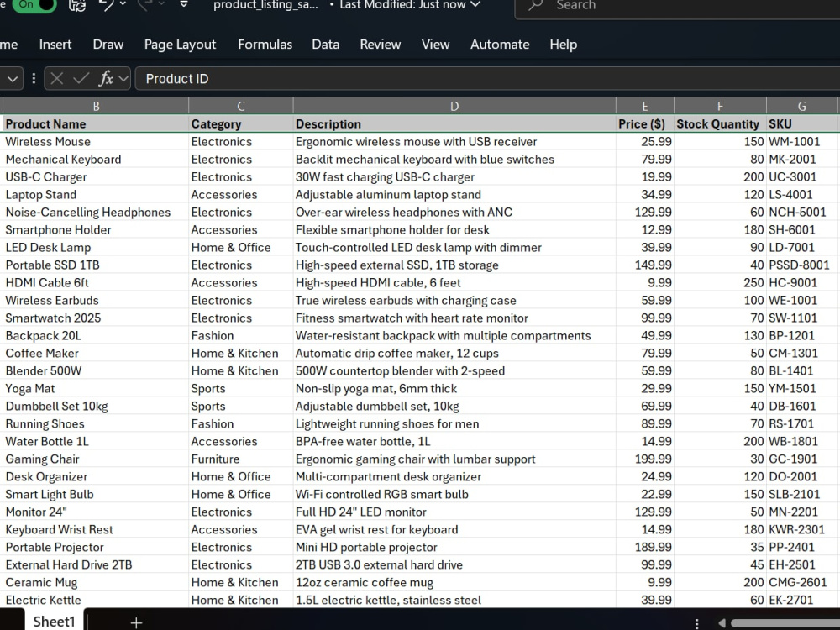The height and width of the screenshot is (630, 840).
Task: Click the Insert Function fx icon
Action: coord(106,79)
